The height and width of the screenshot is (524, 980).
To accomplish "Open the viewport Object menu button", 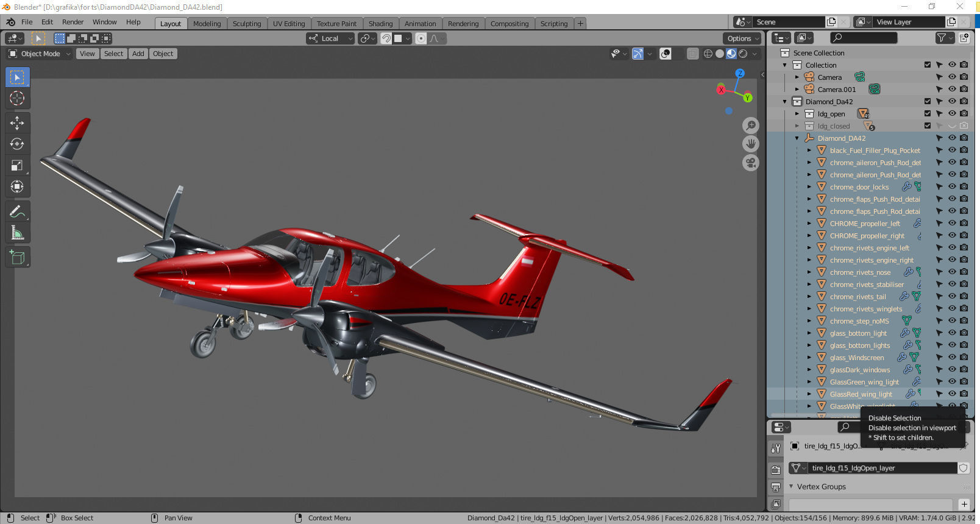I will pos(163,54).
